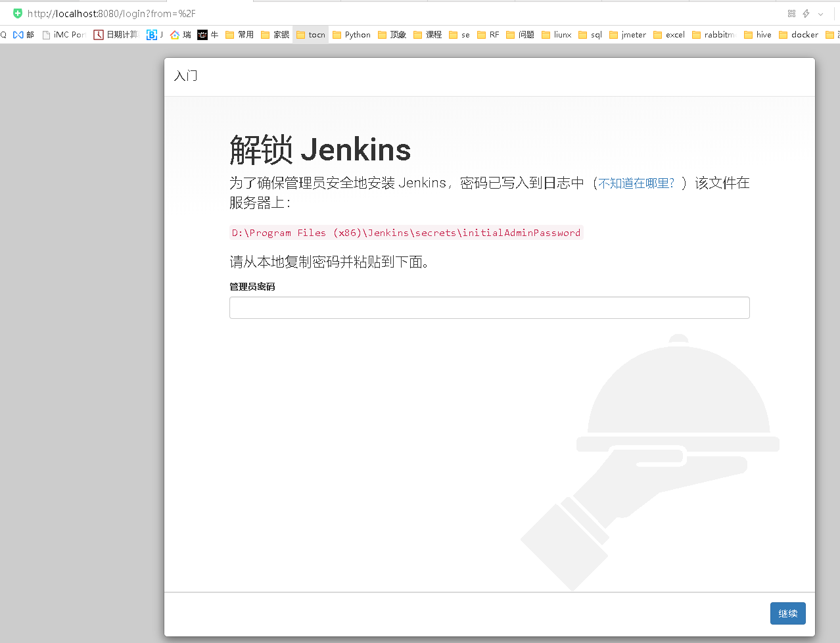Click the 解锁 Jenkins heading
The width and height of the screenshot is (840, 643).
point(320,149)
